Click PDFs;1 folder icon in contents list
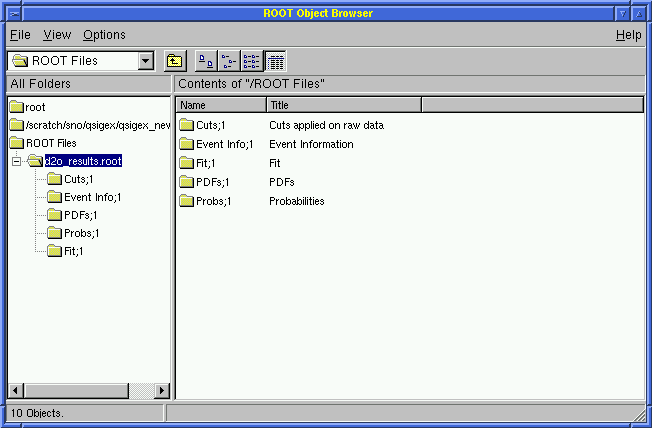652x428 pixels. point(187,182)
